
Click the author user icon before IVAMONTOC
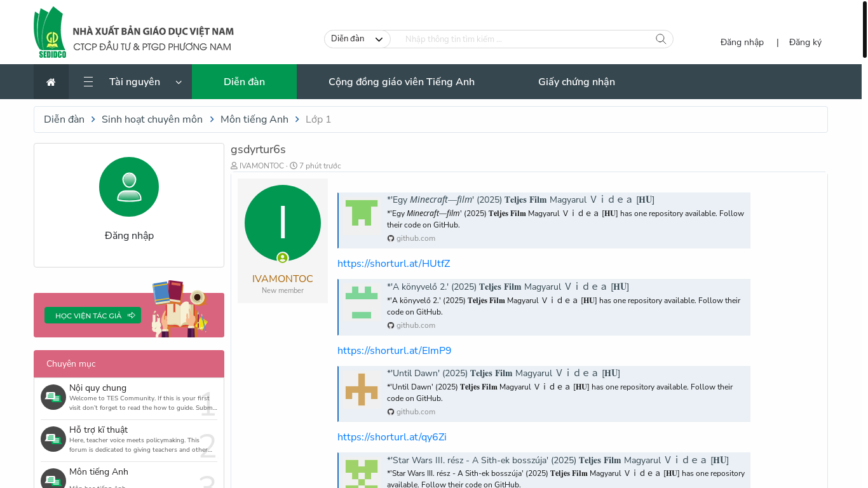[234, 166]
